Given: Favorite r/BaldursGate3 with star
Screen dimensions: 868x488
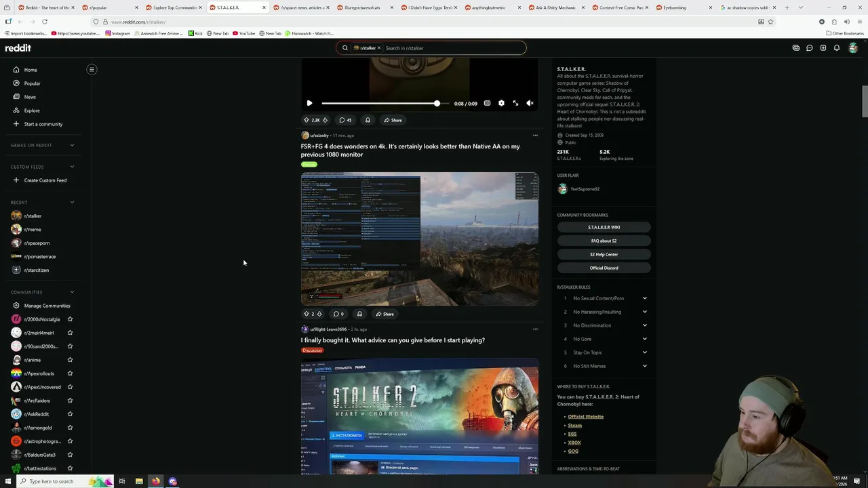Looking at the screenshot, I should (x=70, y=455).
